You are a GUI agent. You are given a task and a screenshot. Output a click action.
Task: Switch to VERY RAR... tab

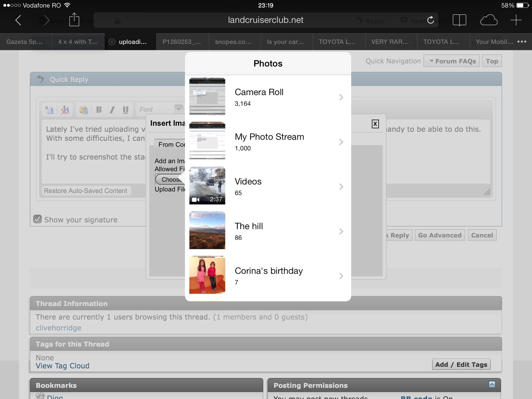tap(391, 42)
